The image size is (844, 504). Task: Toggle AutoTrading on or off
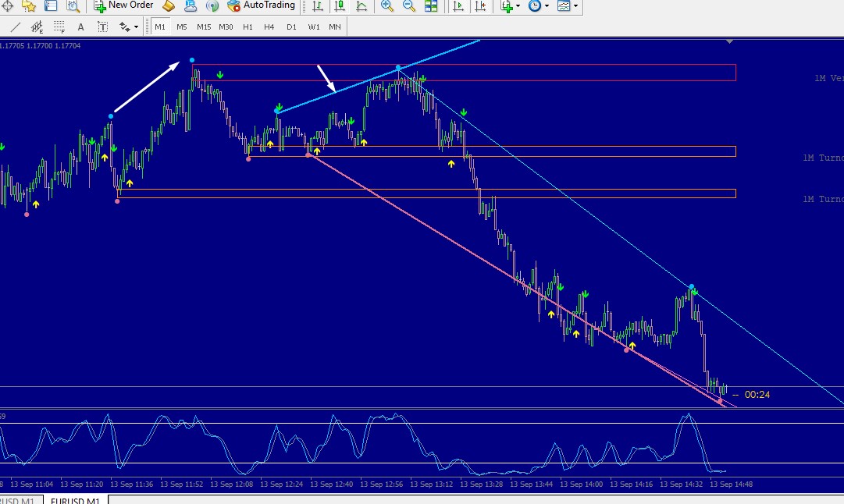(261, 5)
